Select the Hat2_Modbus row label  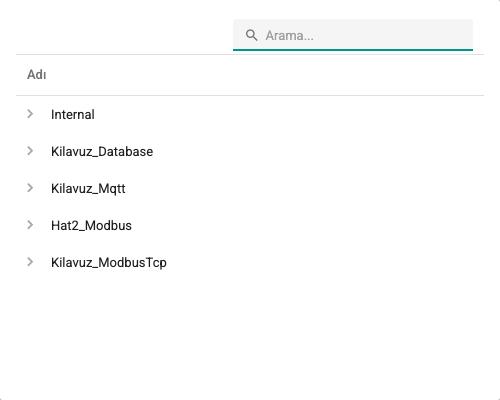click(x=91, y=226)
